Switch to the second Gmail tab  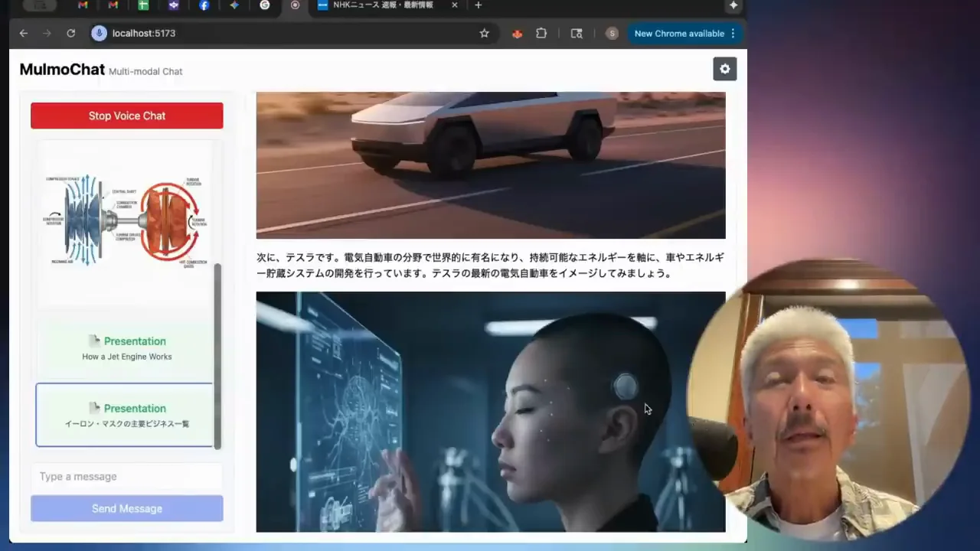click(113, 5)
